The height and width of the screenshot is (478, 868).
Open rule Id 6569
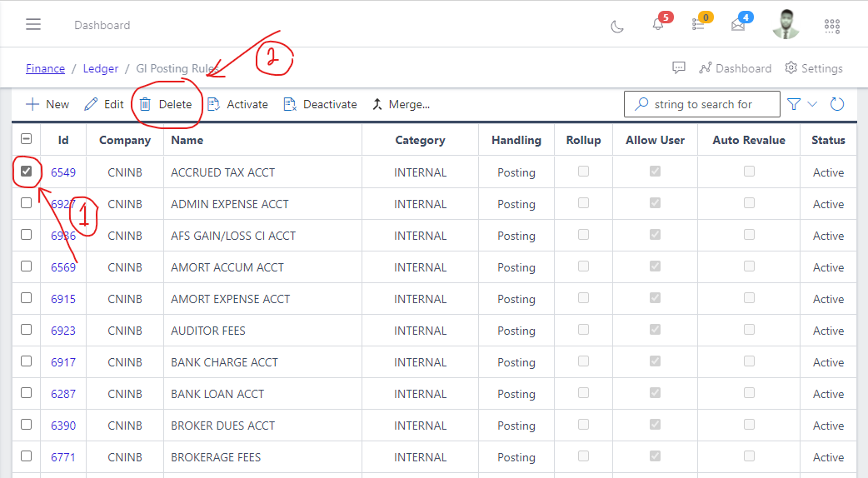pyautogui.click(x=63, y=267)
